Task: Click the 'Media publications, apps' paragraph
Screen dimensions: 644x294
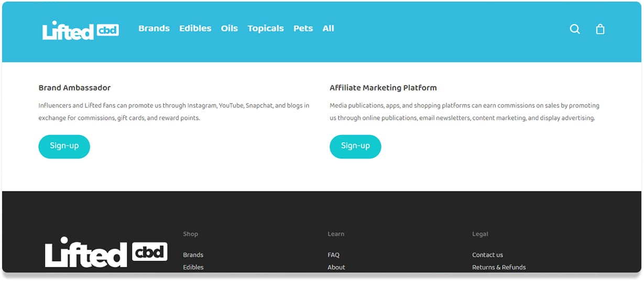Action: click(x=464, y=111)
